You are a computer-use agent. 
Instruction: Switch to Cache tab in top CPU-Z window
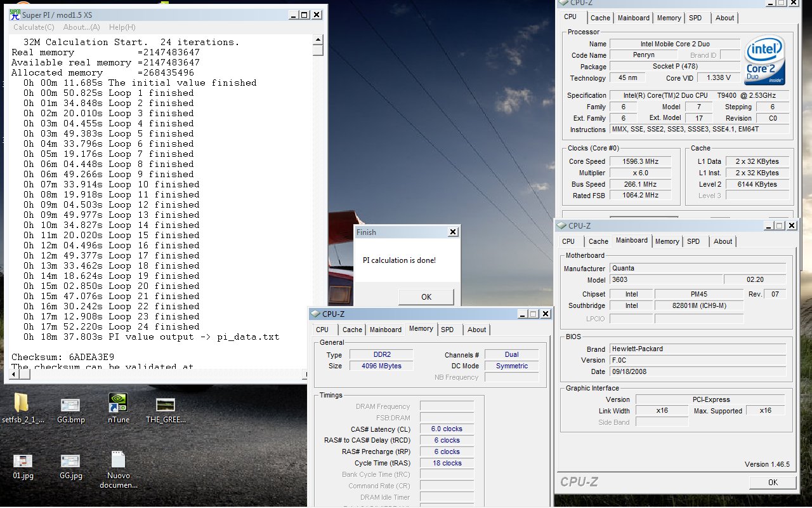600,18
